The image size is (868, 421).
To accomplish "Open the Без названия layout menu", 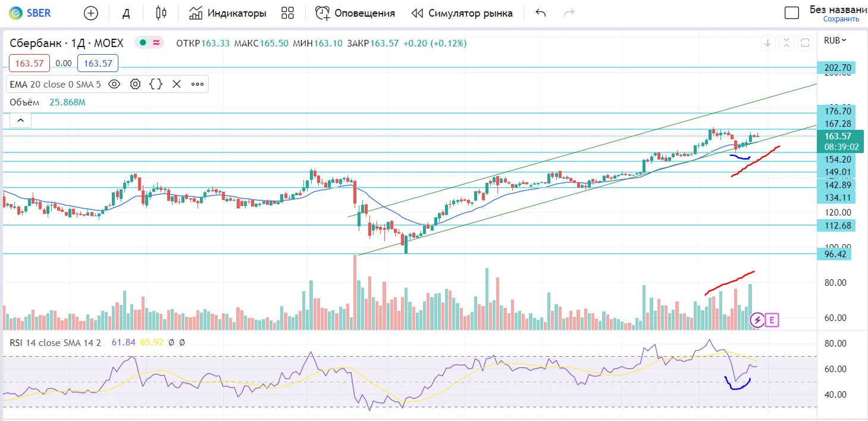I will (838, 9).
